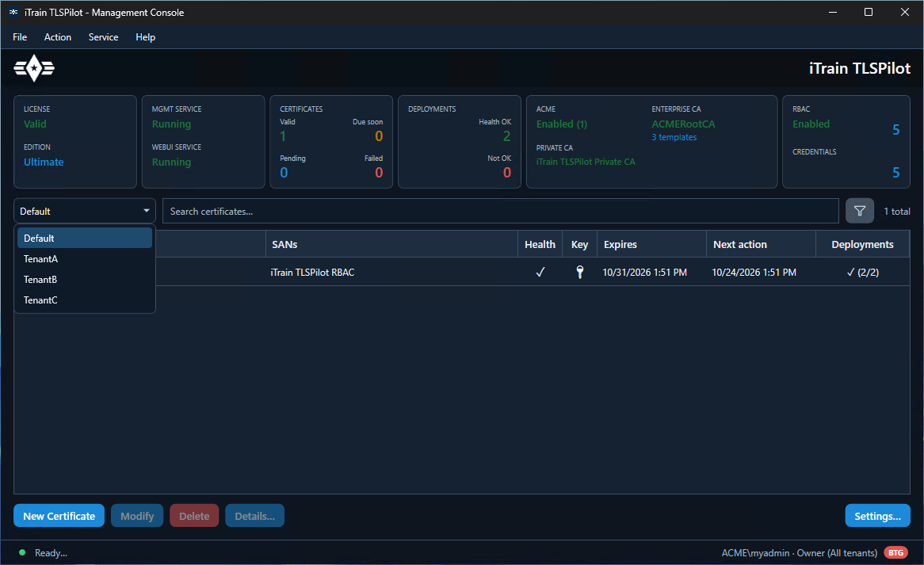Collapse the tenant dropdown via its arrow

[x=146, y=211]
